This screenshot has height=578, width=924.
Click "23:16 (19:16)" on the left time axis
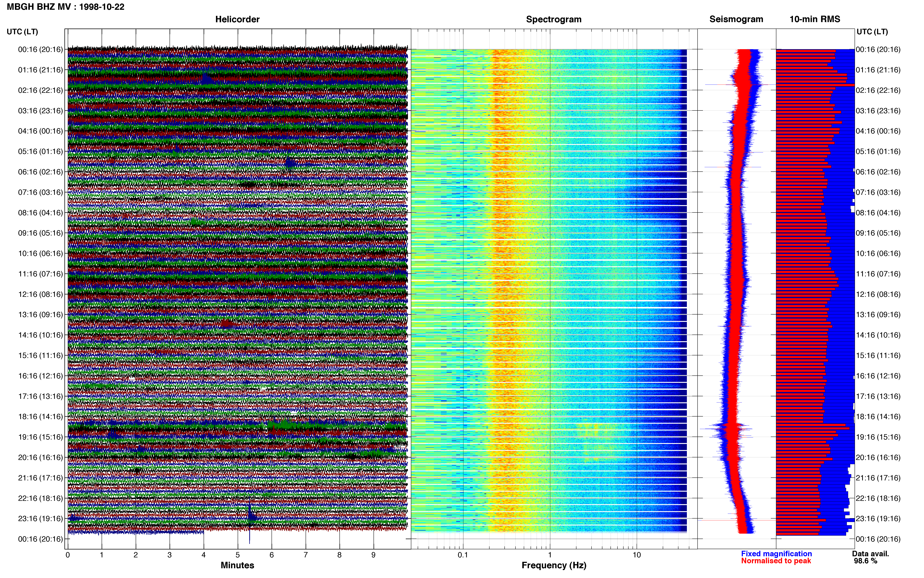coord(41,518)
